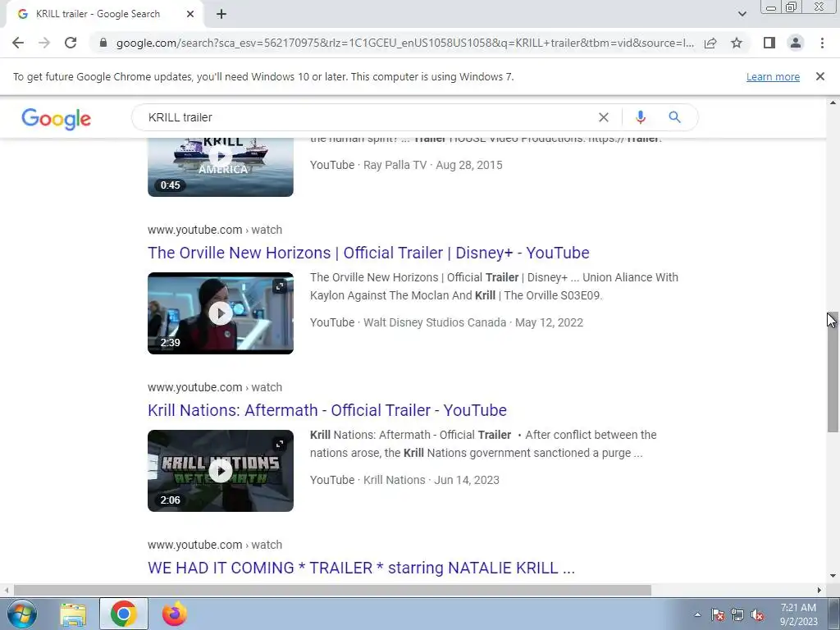Open Windows Explorer from the taskbar
This screenshot has height=630, width=840.
coord(73,614)
